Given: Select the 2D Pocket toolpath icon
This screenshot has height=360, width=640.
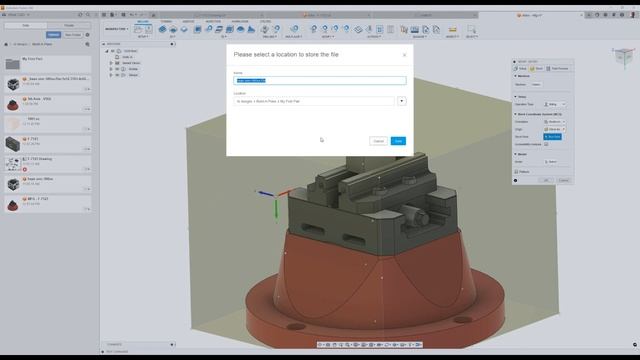Looking at the screenshot, I should 173,29.
